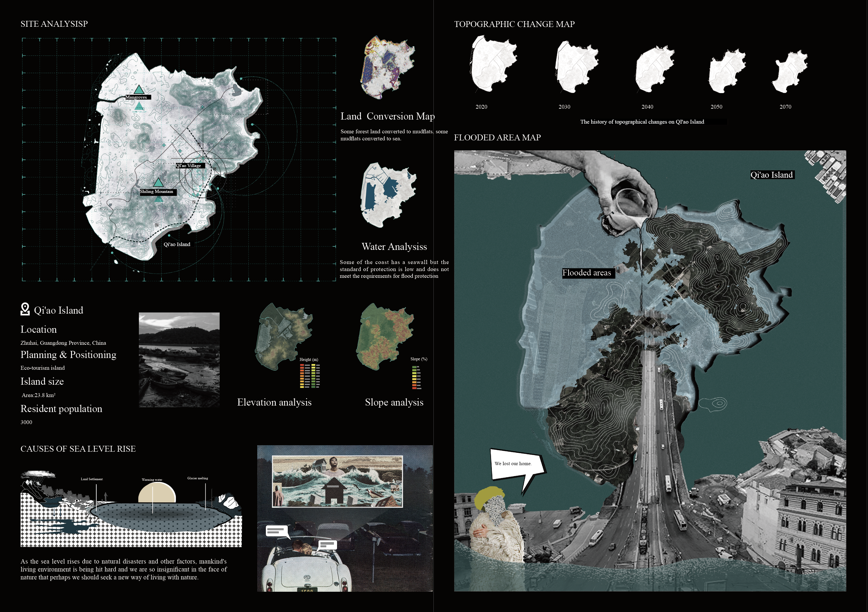Click the house silhouette in the billboard image
This screenshot has width=868, height=612.
[x=334, y=491]
